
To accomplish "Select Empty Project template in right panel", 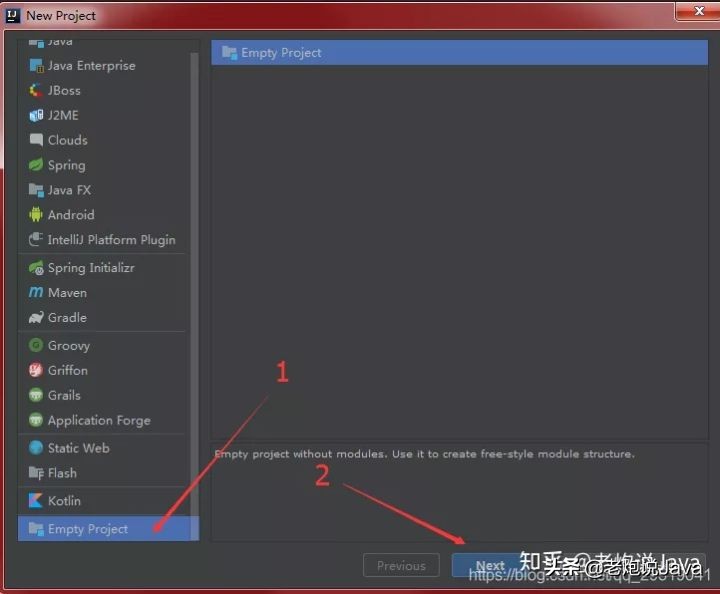I will [459, 52].
